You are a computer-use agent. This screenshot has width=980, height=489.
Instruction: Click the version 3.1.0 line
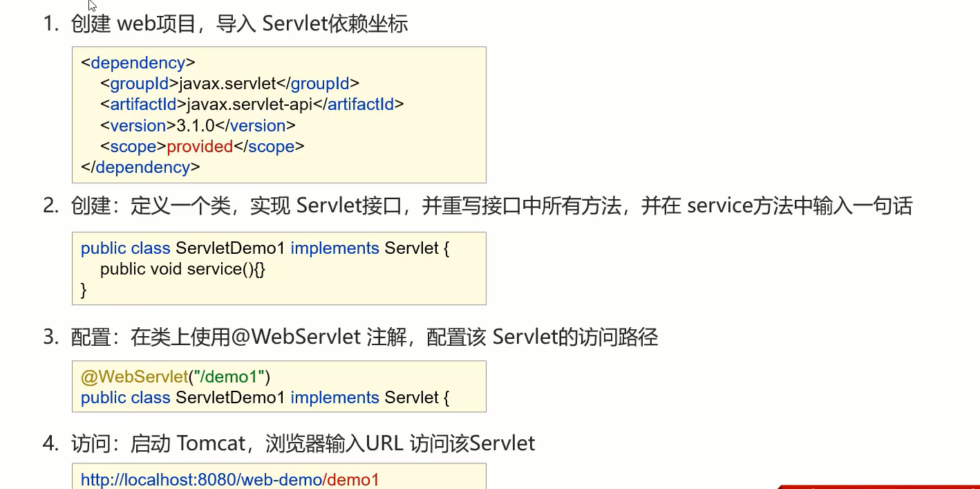point(198,125)
